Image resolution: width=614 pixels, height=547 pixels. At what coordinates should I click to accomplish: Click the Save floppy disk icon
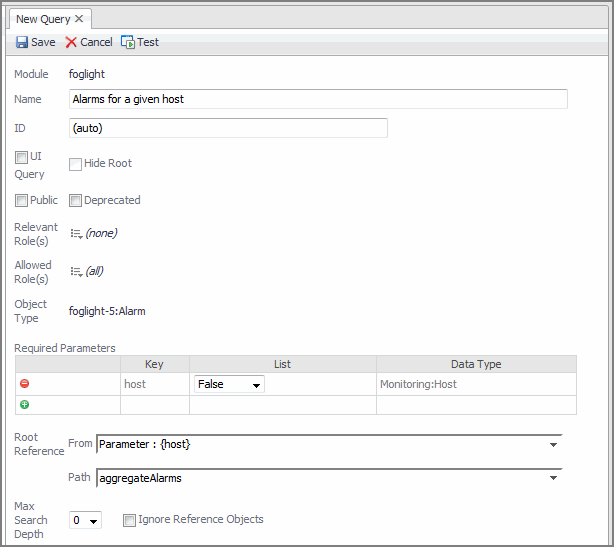click(x=22, y=42)
